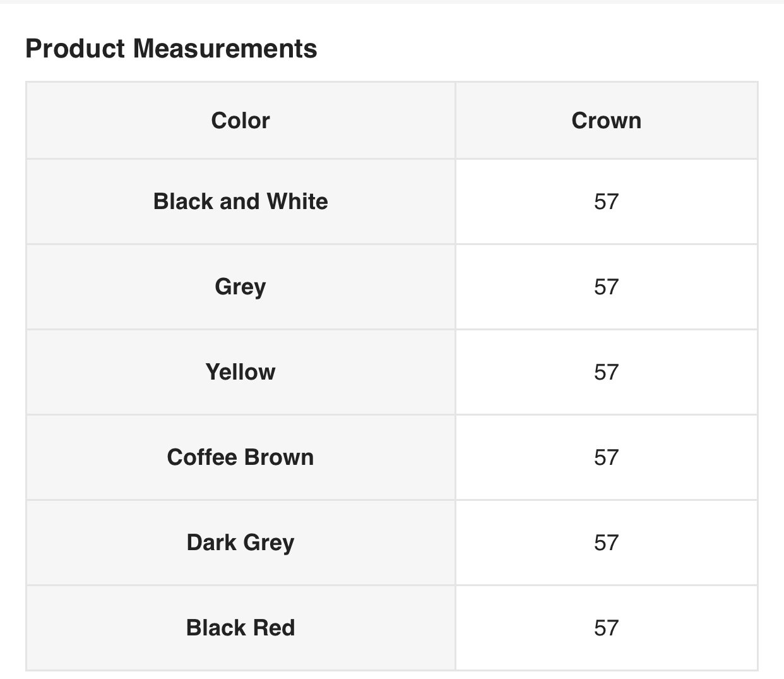The height and width of the screenshot is (679, 784).
Task: Select the Crown value for Black Red
Action: (x=606, y=628)
